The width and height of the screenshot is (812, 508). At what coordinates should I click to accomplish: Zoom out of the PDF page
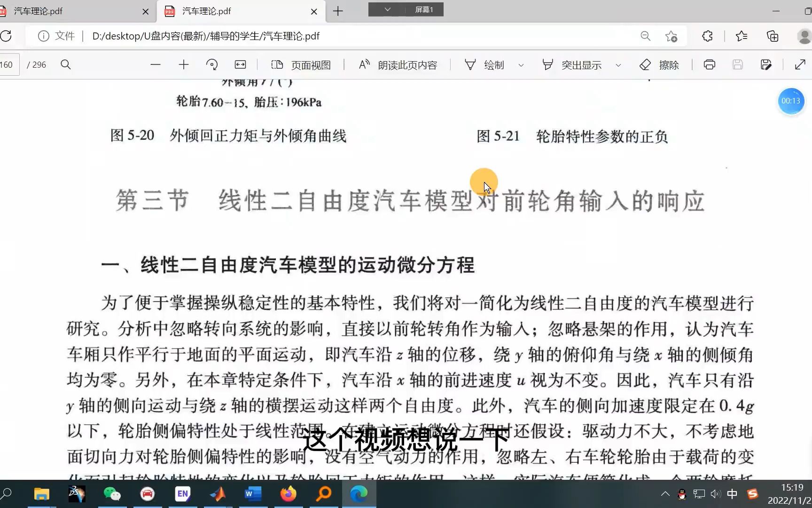tap(156, 64)
